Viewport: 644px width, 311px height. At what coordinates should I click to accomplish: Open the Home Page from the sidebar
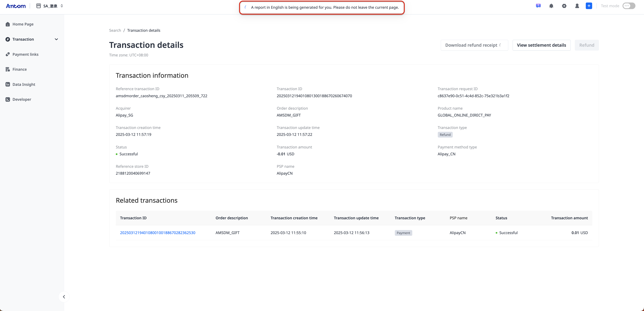tap(22, 24)
